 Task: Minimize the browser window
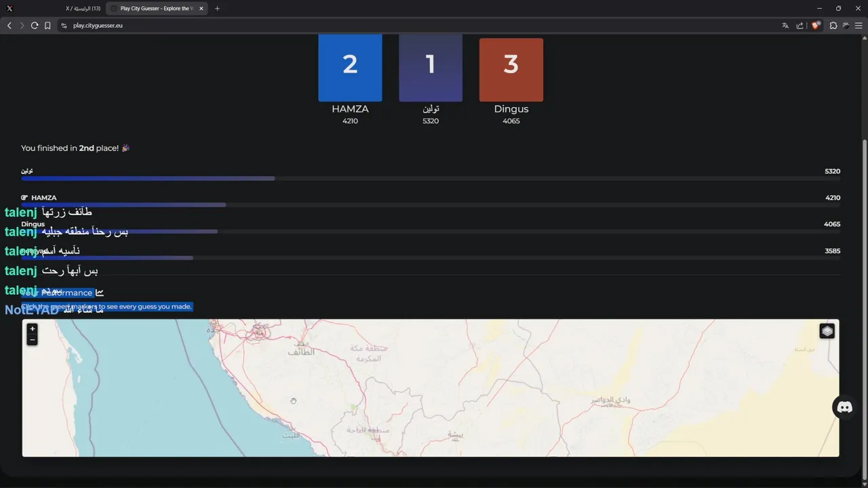819,9
